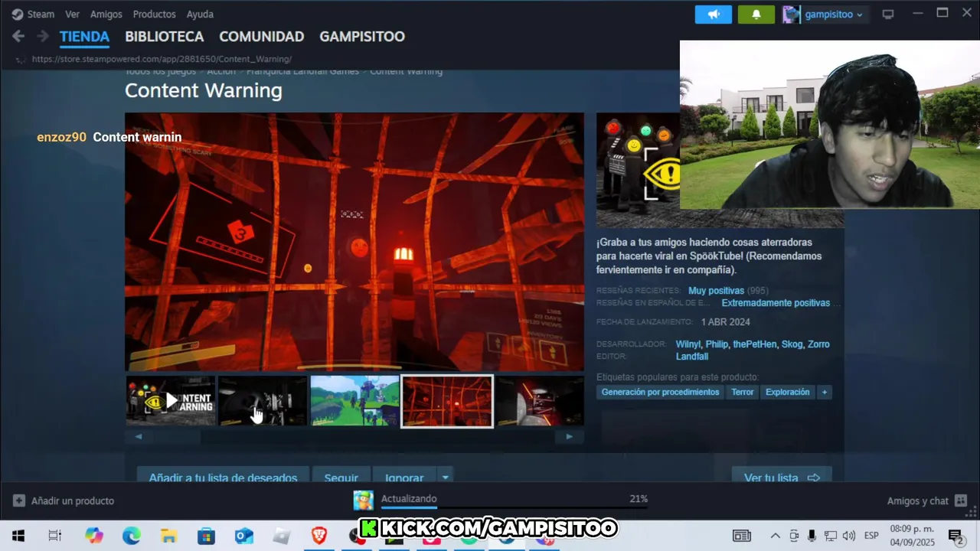Open developer Philip link
Viewport: 980px width, 551px height.
pyautogui.click(x=717, y=344)
